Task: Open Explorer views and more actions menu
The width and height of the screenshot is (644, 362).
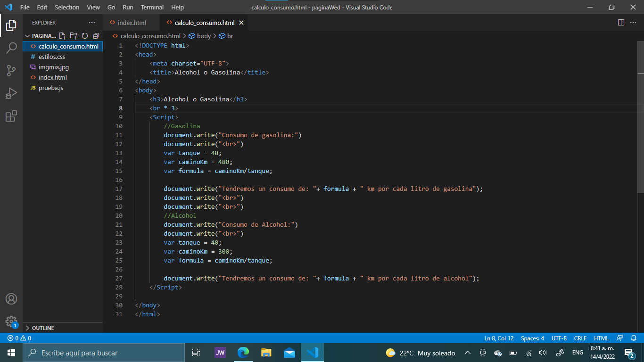Action: [x=92, y=23]
